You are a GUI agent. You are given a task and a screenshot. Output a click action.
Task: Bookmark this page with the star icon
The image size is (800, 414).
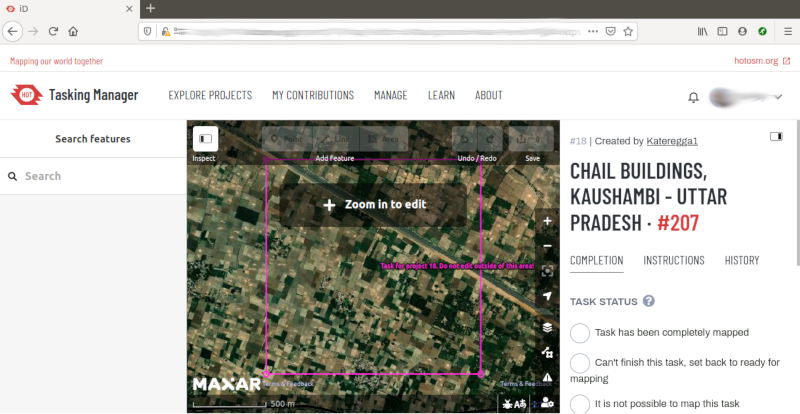(628, 31)
